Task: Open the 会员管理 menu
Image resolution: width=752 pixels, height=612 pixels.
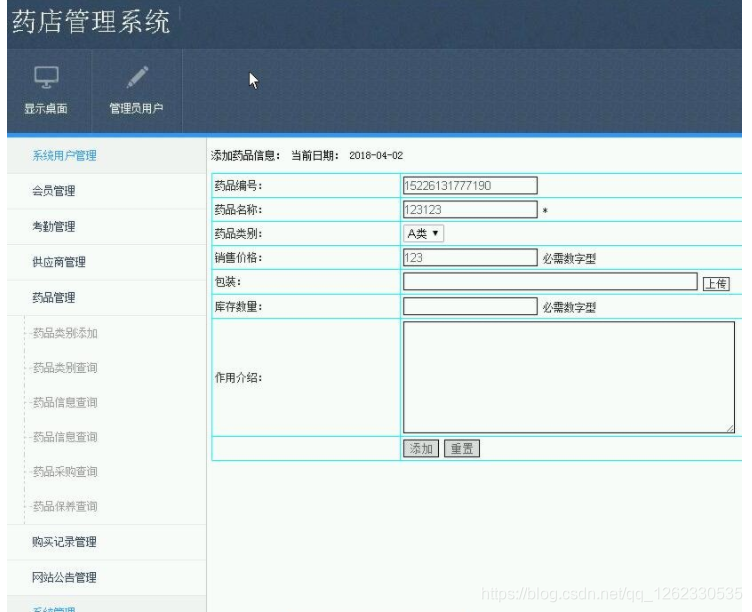Action: (x=53, y=191)
